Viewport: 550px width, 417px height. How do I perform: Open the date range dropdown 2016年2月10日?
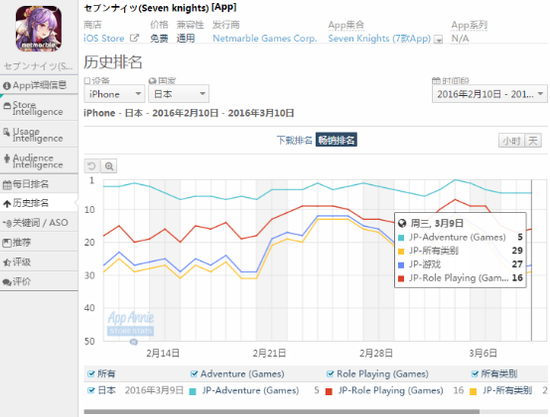(x=489, y=94)
